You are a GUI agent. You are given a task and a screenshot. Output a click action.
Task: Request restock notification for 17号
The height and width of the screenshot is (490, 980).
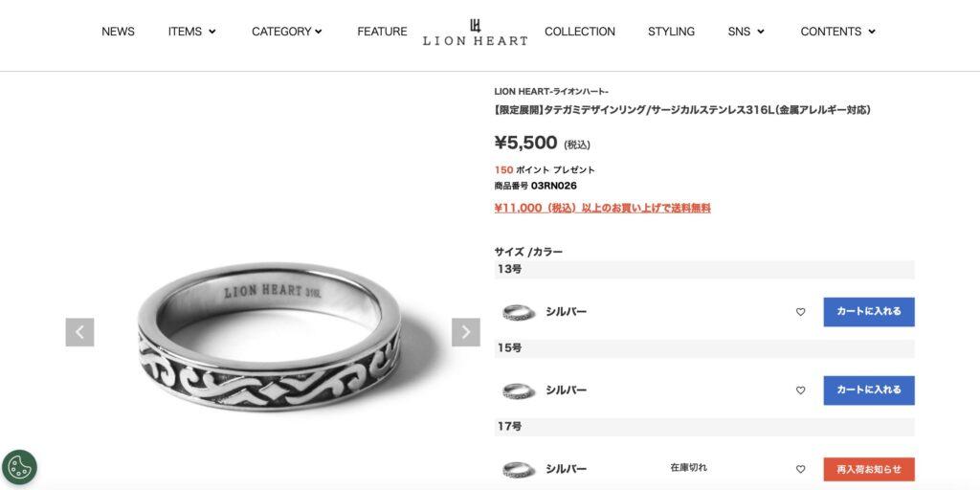tap(869, 469)
